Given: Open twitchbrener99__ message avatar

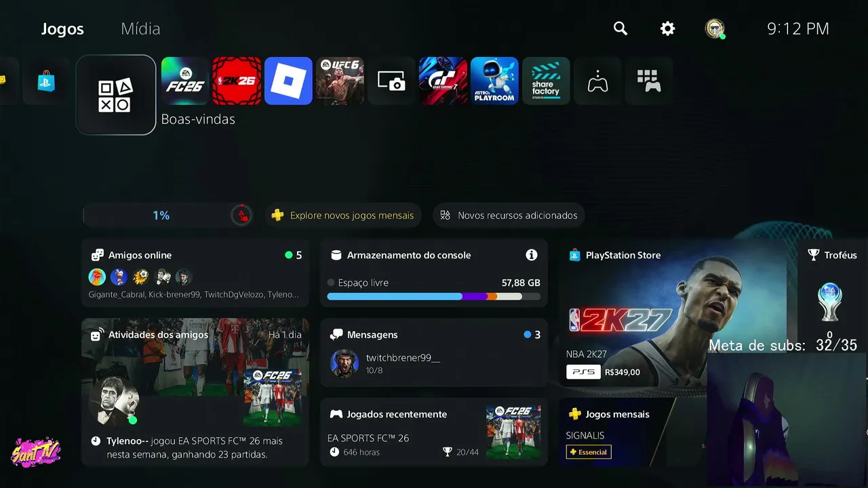Looking at the screenshot, I should (344, 363).
